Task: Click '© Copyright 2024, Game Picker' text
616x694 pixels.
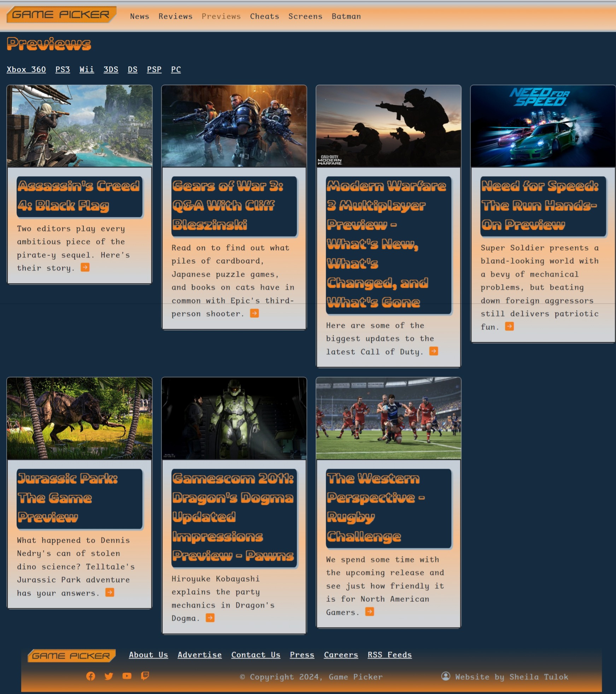Action: [x=311, y=677]
